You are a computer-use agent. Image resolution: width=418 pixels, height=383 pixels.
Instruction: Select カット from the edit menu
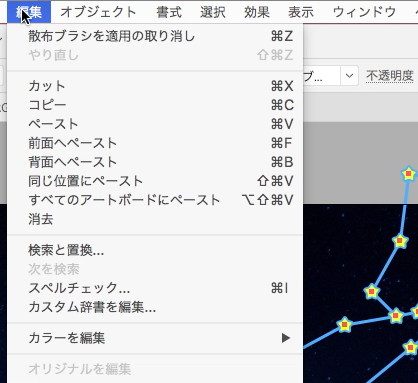(155, 86)
